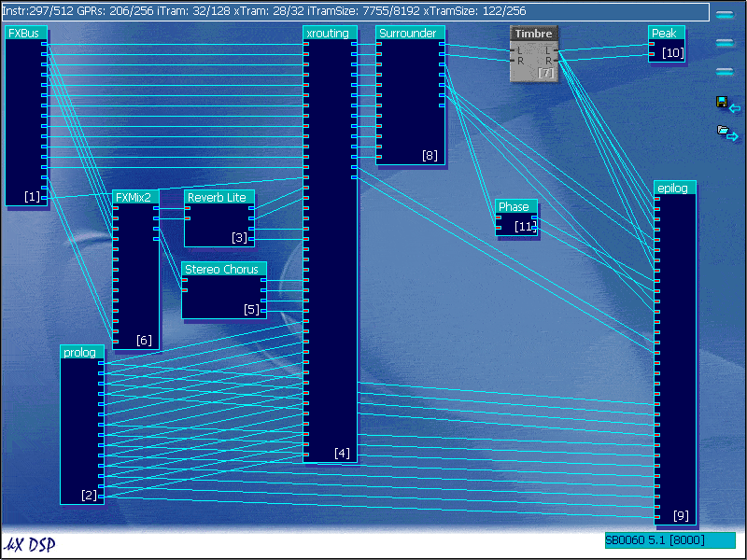
Task: Select the FXBus plugin block title
Action: tap(26, 33)
